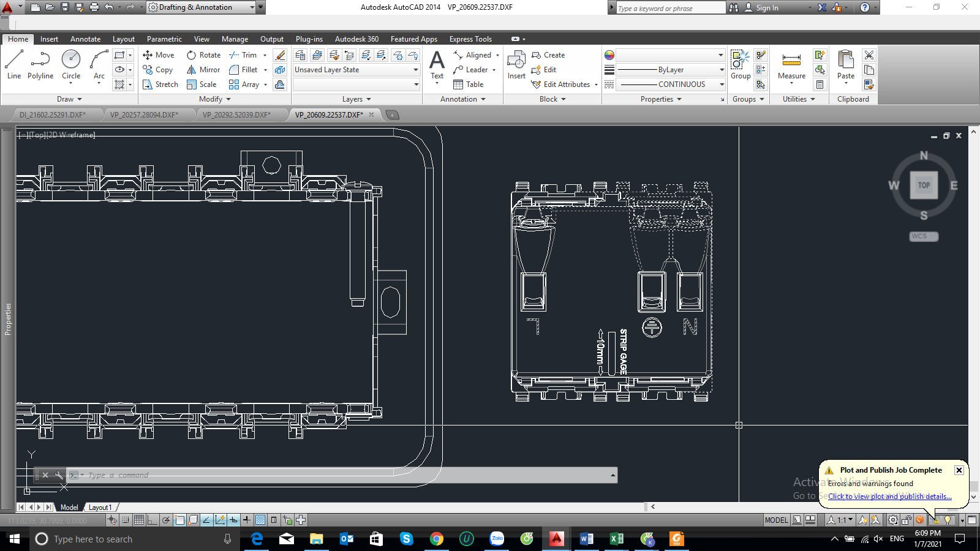This screenshot has height=551, width=980.
Task: Expand the Draw panel
Action: coord(69,99)
